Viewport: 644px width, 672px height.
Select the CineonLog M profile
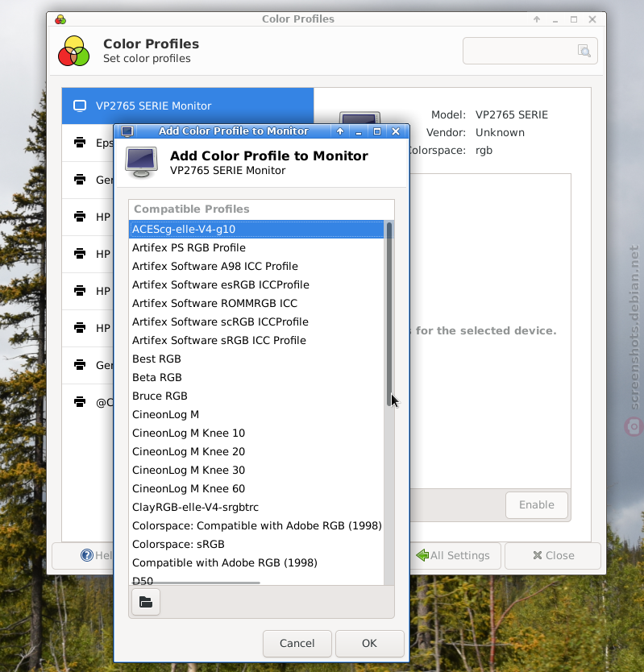tap(256, 414)
